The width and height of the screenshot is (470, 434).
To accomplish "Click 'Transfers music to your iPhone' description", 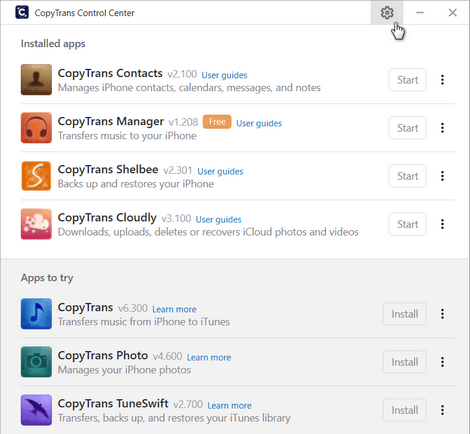I will click(x=127, y=136).
